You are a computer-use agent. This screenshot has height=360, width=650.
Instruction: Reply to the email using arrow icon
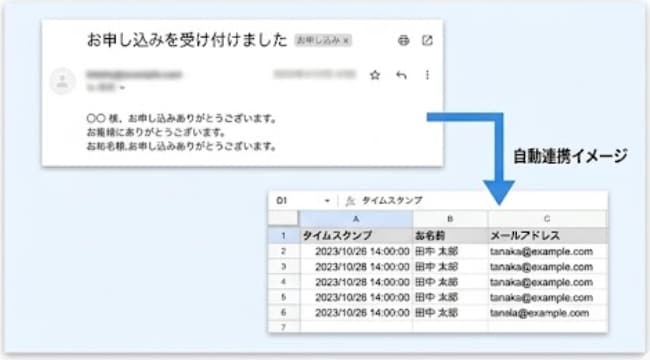pyautogui.click(x=401, y=75)
